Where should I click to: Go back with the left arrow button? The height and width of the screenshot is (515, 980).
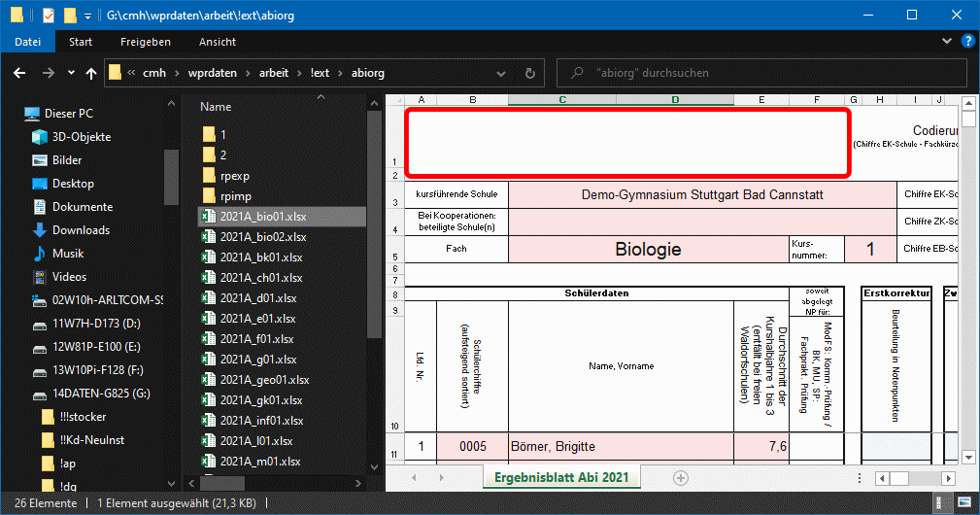[x=20, y=73]
